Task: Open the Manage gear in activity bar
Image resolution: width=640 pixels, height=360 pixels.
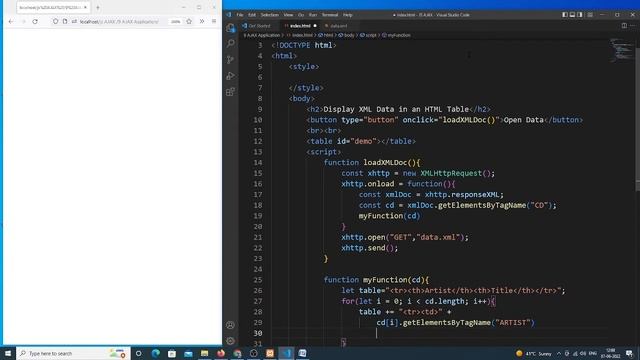Action: [x=231, y=341]
